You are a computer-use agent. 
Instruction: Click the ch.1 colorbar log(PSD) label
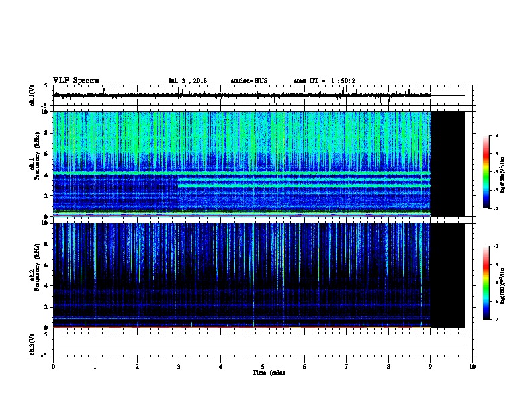(x=502, y=175)
